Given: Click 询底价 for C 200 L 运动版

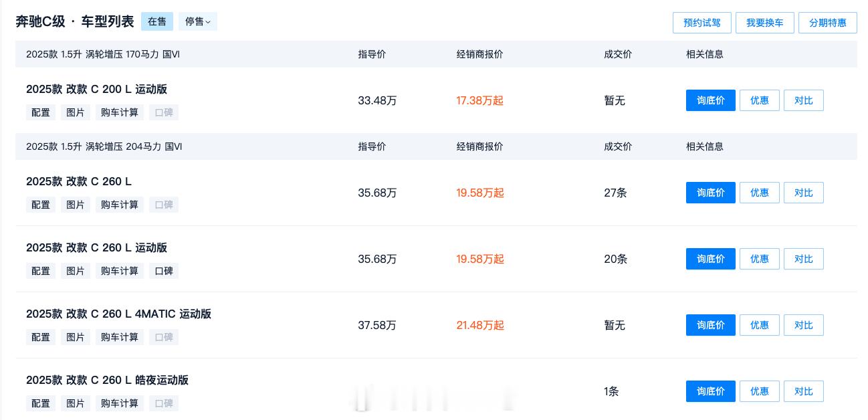Looking at the screenshot, I should click(x=711, y=100).
